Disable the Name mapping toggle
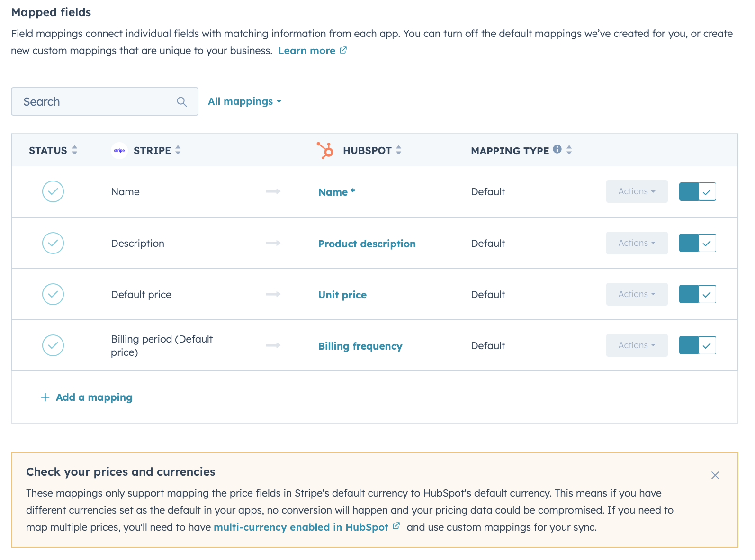 (697, 192)
